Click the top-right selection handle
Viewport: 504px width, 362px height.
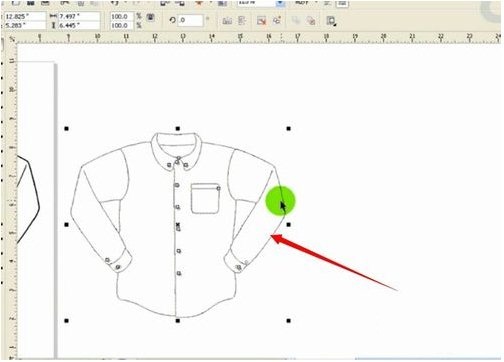coord(289,129)
